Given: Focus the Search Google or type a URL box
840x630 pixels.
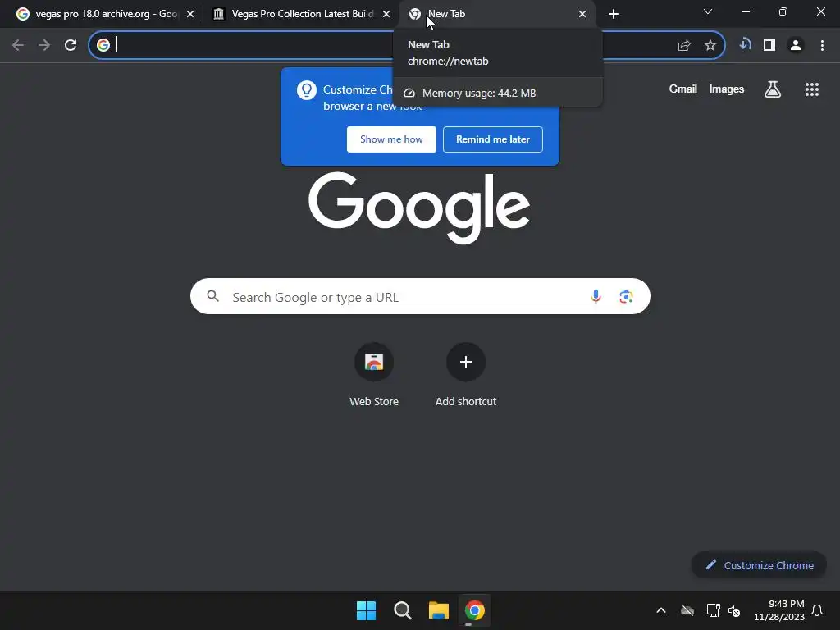Looking at the screenshot, I should tap(420, 296).
